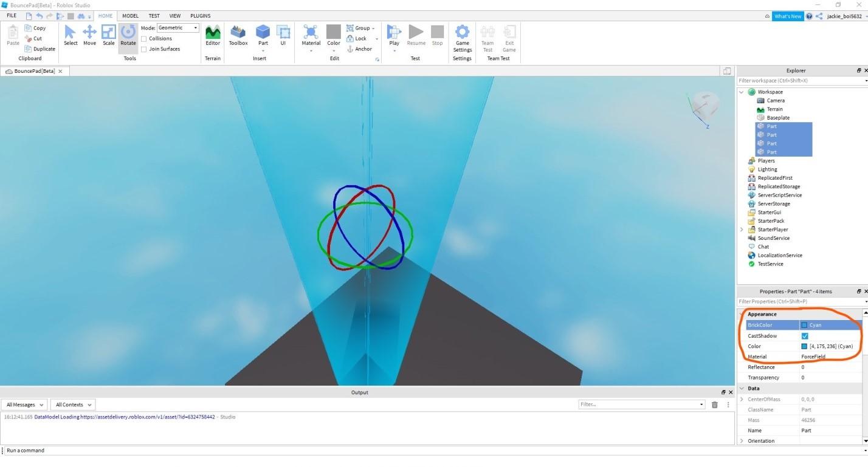Open the Mode Geometric dropdown
This screenshot has width=868, height=467.
[178, 28]
